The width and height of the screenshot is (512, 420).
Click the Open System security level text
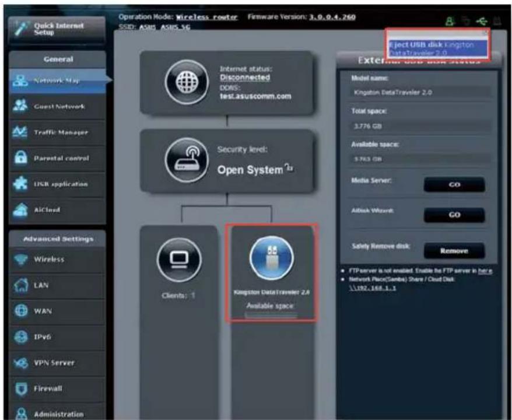(250, 170)
